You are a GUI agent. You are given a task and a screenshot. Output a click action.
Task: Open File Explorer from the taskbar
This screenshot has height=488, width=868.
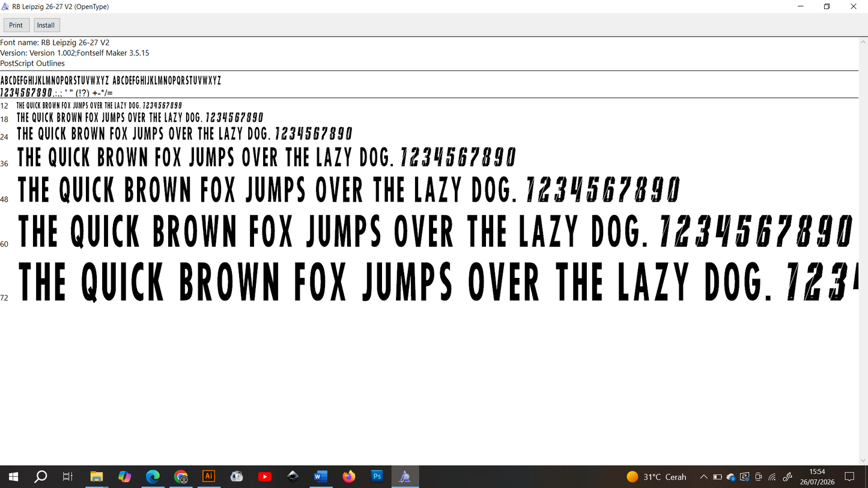(x=97, y=477)
